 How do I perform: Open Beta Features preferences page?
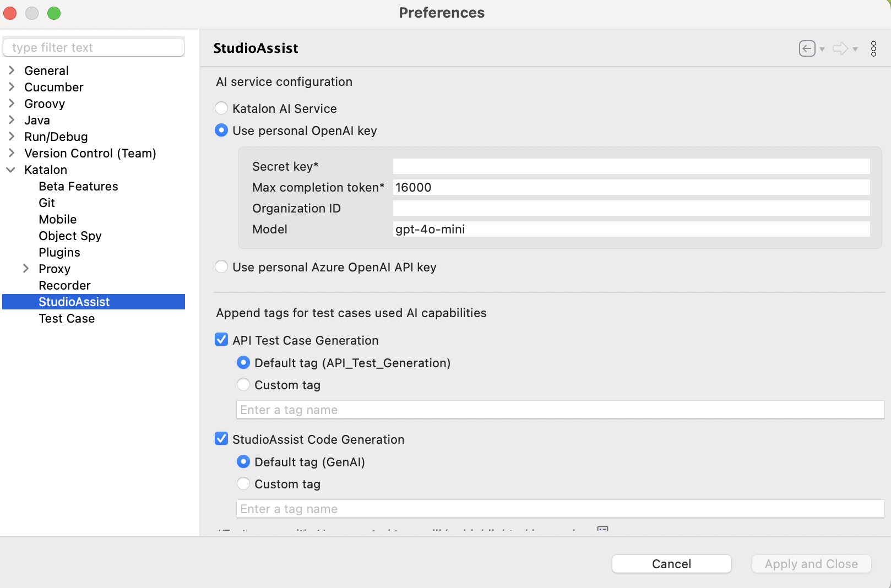pyautogui.click(x=78, y=186)
